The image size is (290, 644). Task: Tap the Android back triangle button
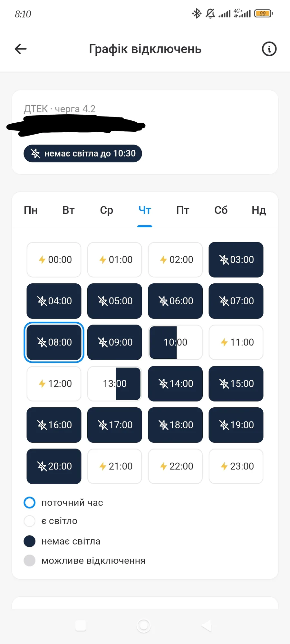click(207, 626)
